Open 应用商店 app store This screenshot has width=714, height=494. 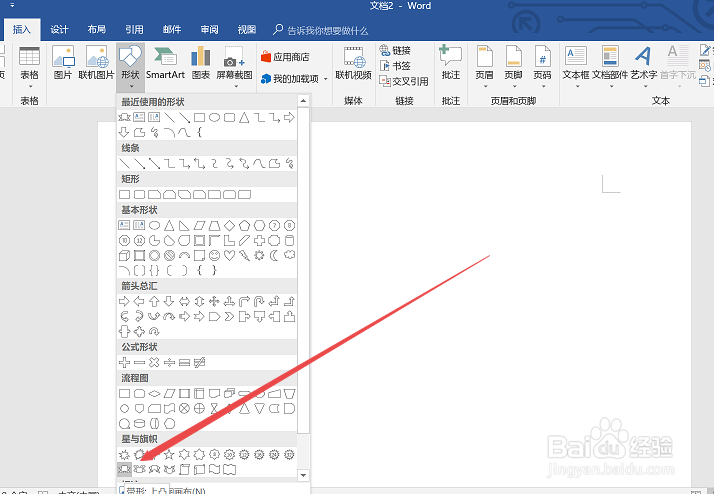pos(285,57)
